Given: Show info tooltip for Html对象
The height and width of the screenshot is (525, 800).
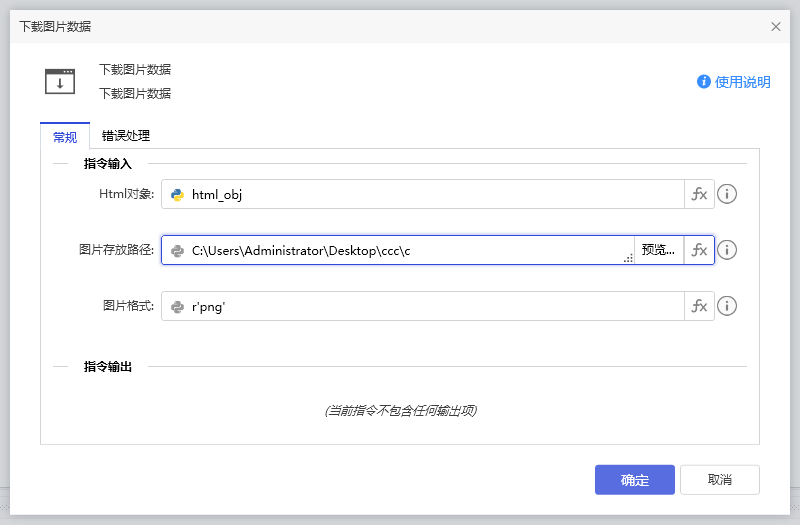Looking at the screenshot, I should coord(728,194).
